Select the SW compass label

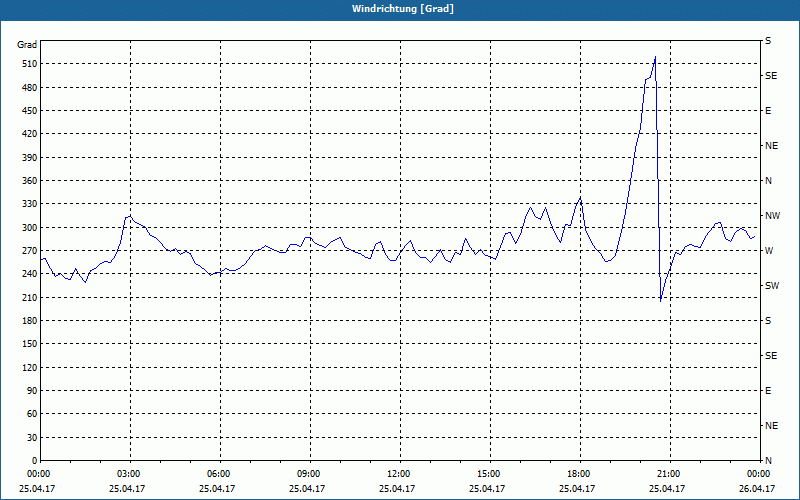(772, 286)
